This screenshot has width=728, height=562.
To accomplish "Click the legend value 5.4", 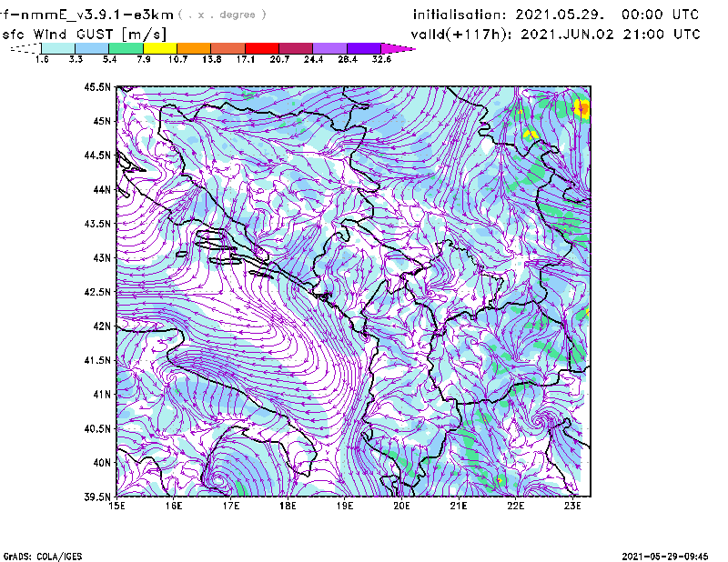I will [x=109, y=59].
